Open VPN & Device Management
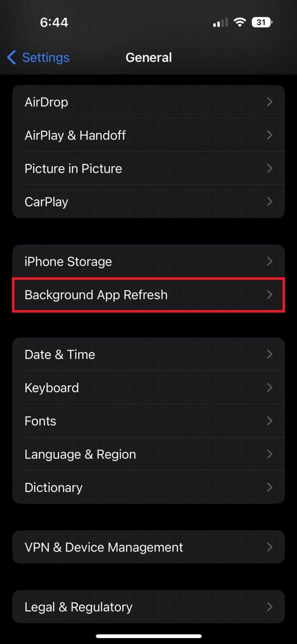Viewport: 297px width, 644px height. tap(148, 547)
